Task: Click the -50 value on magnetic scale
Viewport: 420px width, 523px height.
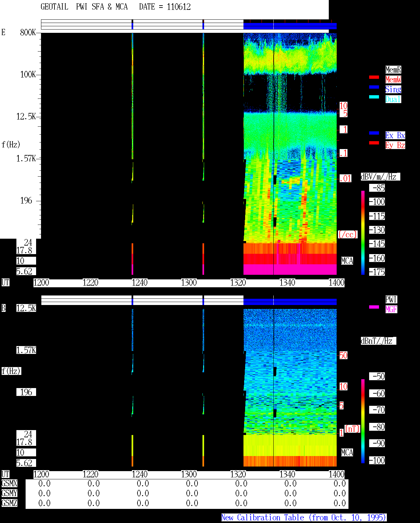Action: (x=377, y=376)
